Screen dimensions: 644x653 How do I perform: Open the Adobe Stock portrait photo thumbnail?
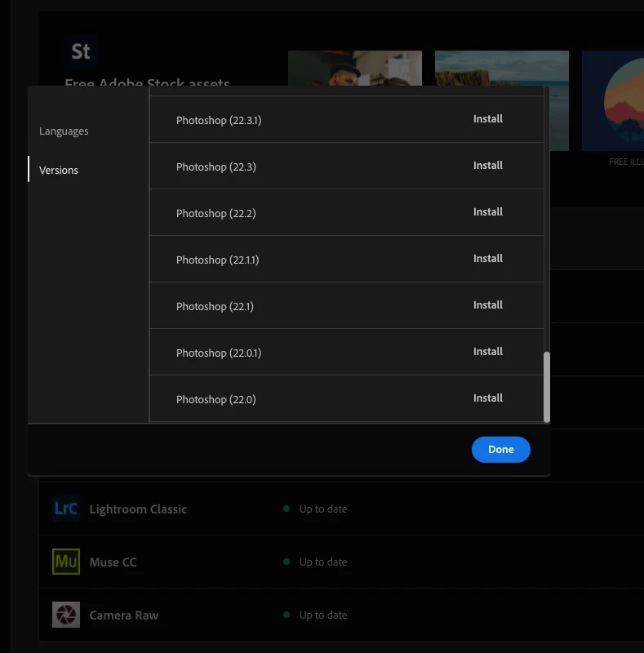(x=355, y=69)
